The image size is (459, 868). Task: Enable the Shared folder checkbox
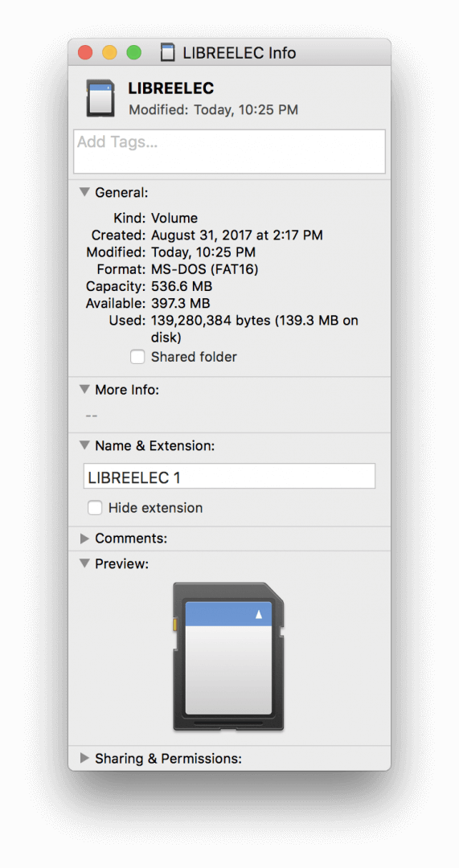[x=137, y=357]
